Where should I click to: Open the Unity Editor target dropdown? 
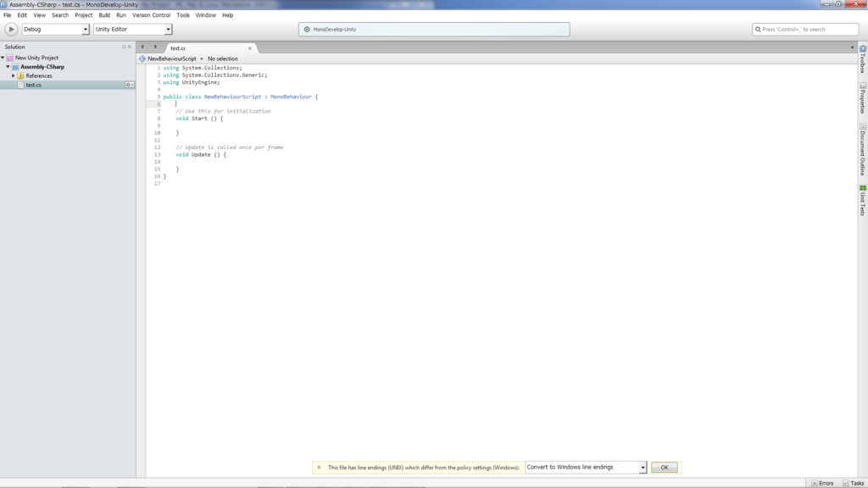pyautogui.click(x=133, y=30)
